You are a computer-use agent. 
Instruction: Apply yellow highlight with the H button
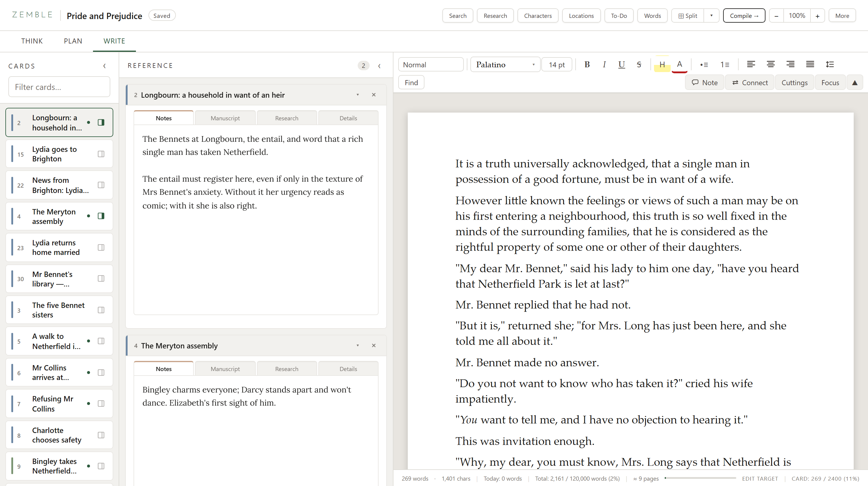662,64
